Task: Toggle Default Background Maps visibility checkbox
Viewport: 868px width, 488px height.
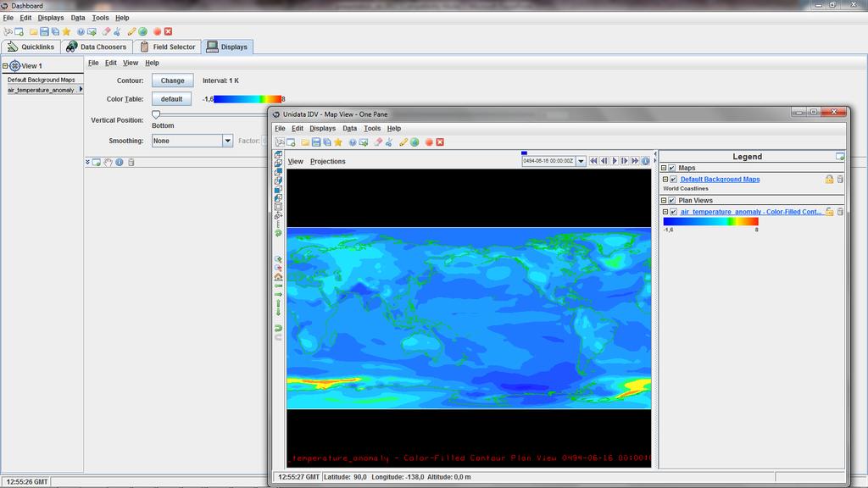Action: click(674, 180)
